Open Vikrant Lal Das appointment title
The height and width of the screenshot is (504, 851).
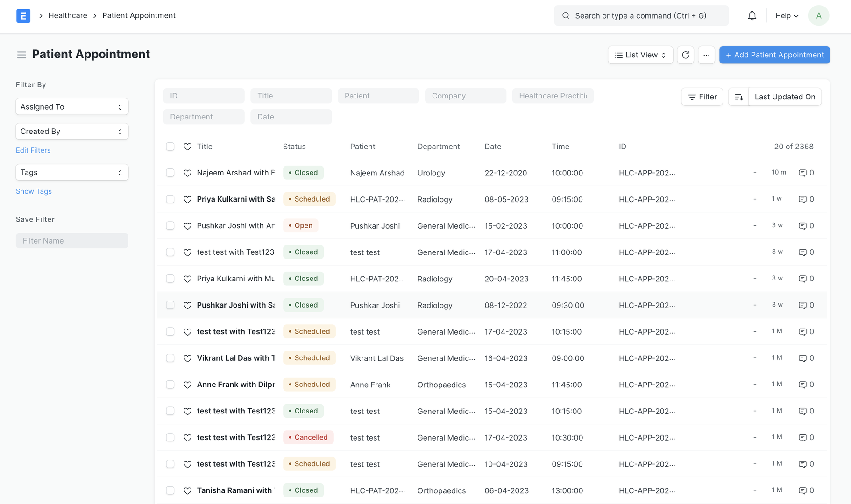click(235, 358)
